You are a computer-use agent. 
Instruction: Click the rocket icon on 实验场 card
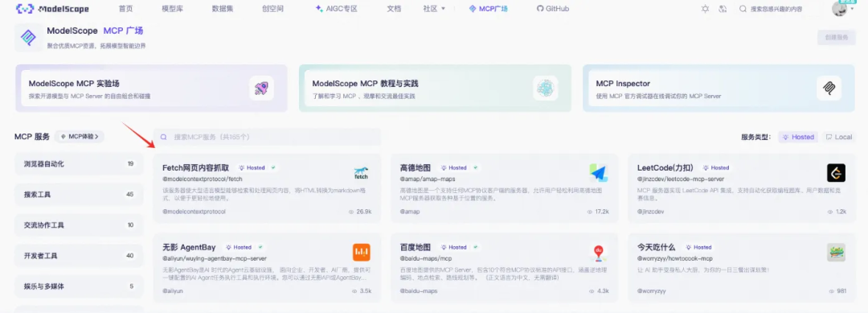[x=261, y=88]
